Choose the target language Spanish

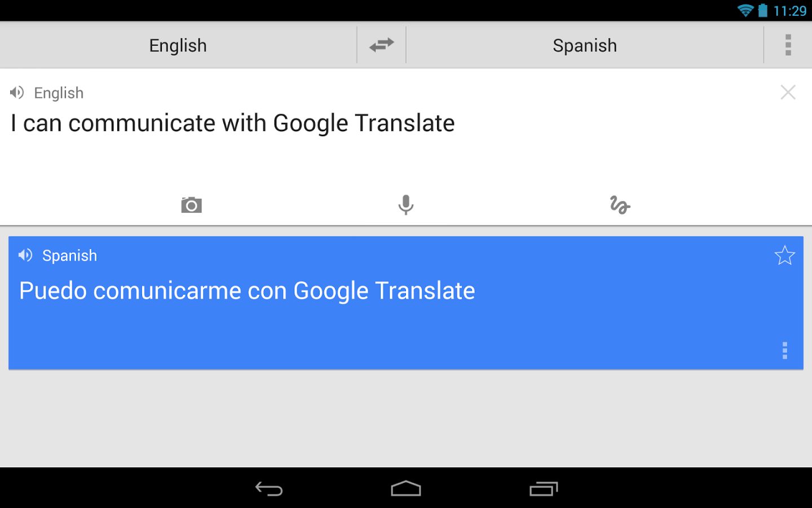pyautogui.click(x=585, y=45)
